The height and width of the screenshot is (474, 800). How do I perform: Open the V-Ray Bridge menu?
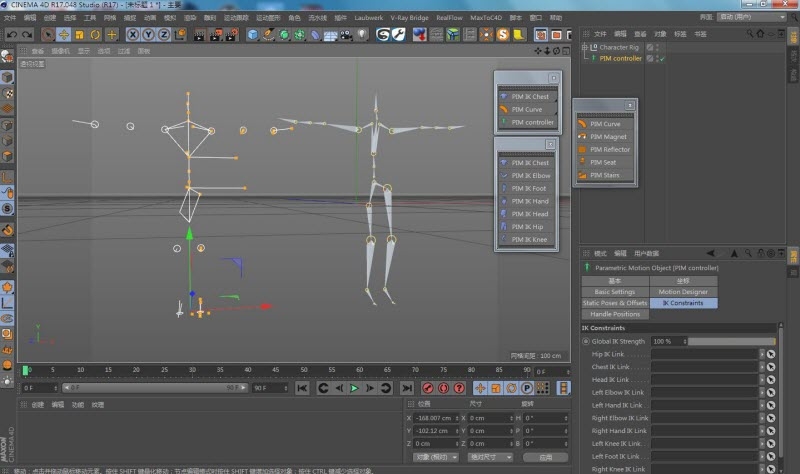point(409,17)
